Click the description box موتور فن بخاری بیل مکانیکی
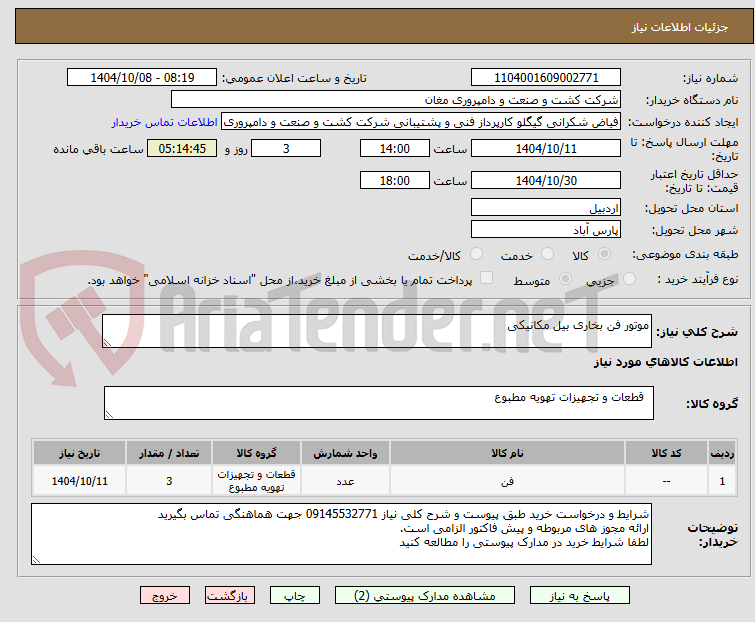 377,331
